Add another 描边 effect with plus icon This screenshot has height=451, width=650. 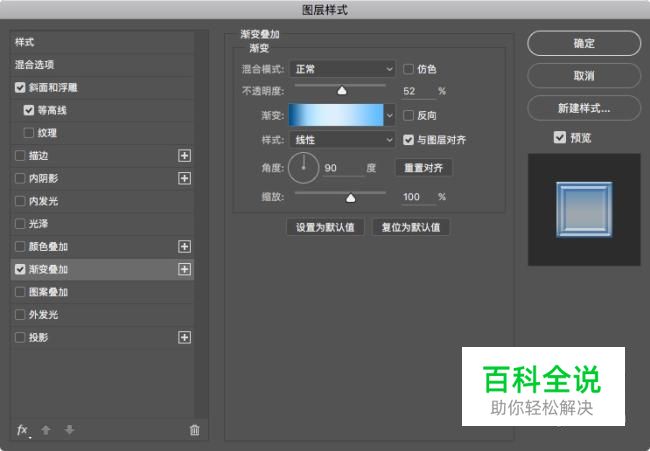(184, 156)
